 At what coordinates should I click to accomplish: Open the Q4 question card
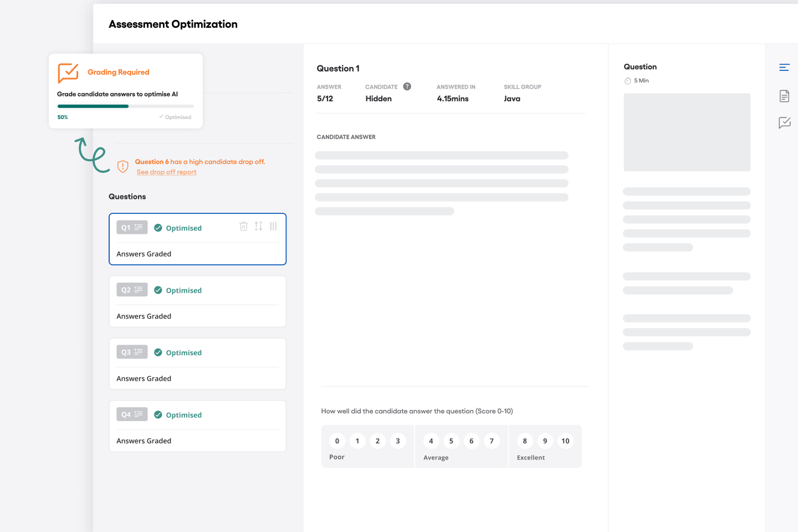pyautogui.click(x=197, y=426)
